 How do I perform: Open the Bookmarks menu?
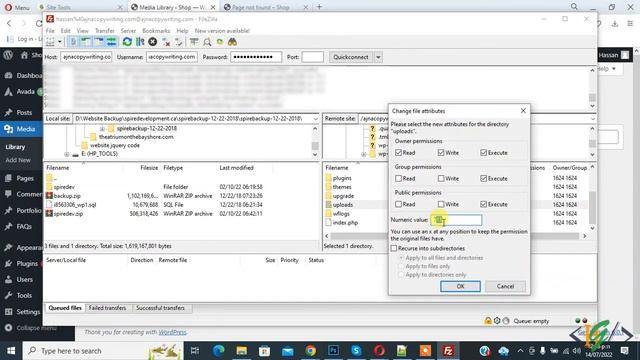click(x=156, y=31)
